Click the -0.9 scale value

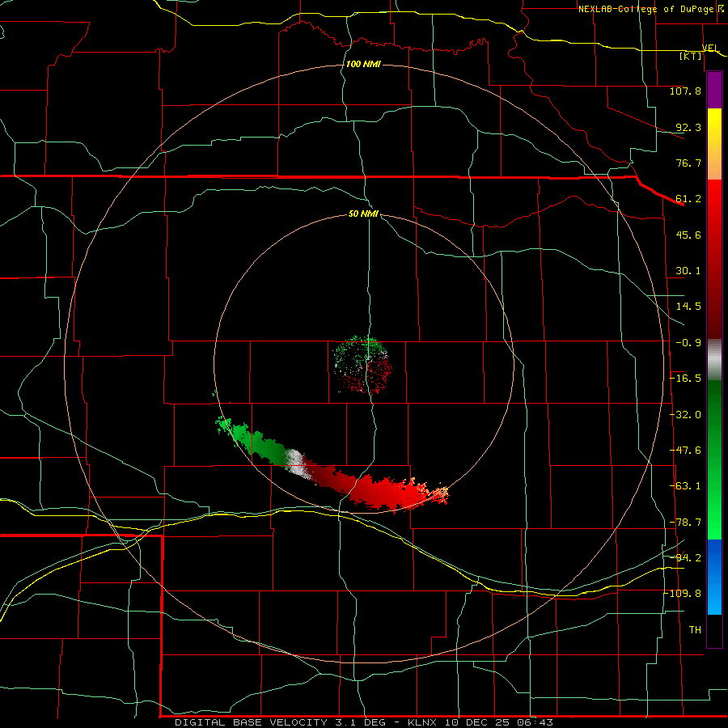point(688,343)
